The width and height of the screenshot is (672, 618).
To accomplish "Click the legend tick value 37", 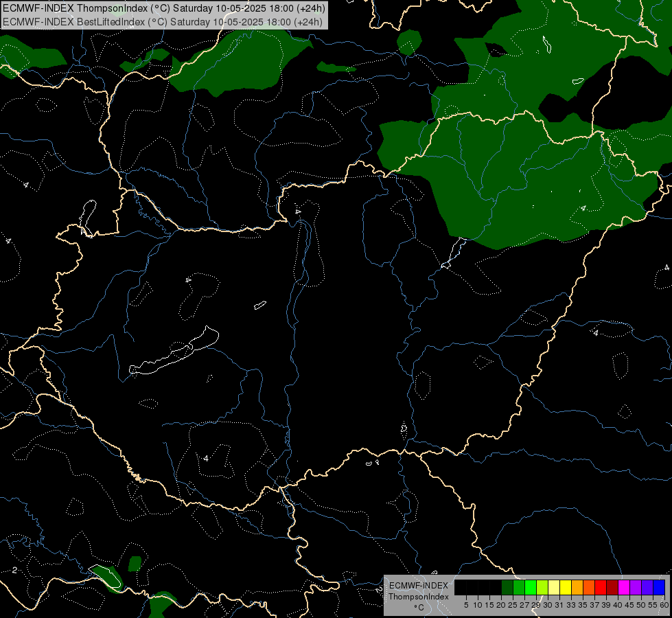I will click(x=595, y=605).
